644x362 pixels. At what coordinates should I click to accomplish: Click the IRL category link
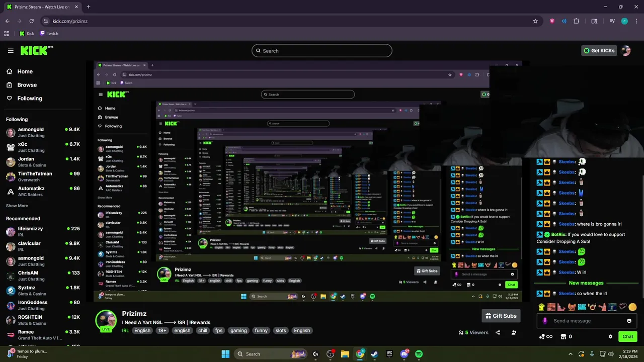click(x=126, y=330)
